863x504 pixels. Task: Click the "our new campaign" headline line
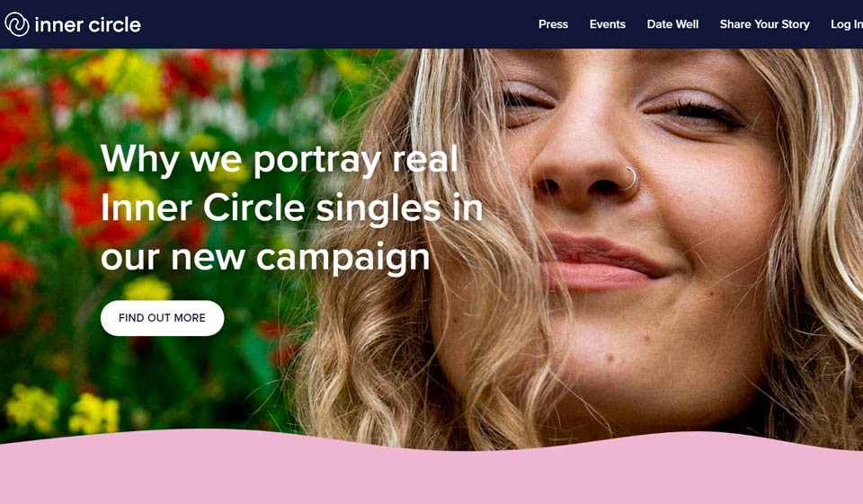(265, 258)
